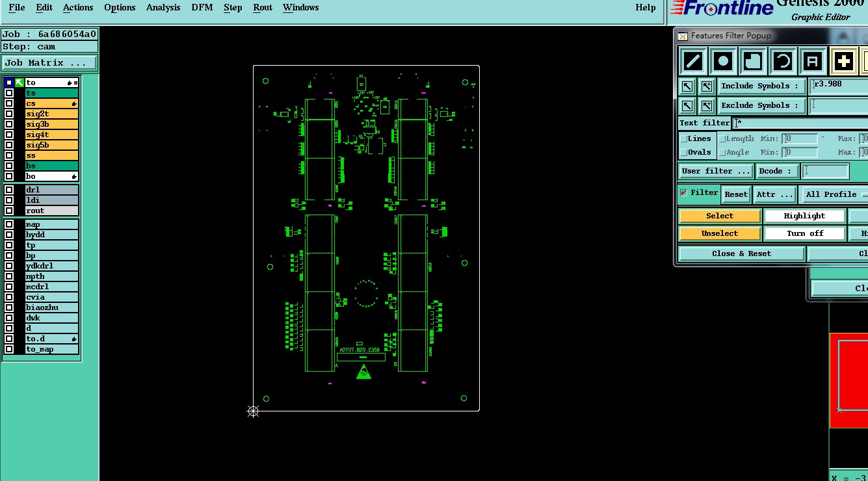Toggle the Lines checkbox

tap(684, 138)
